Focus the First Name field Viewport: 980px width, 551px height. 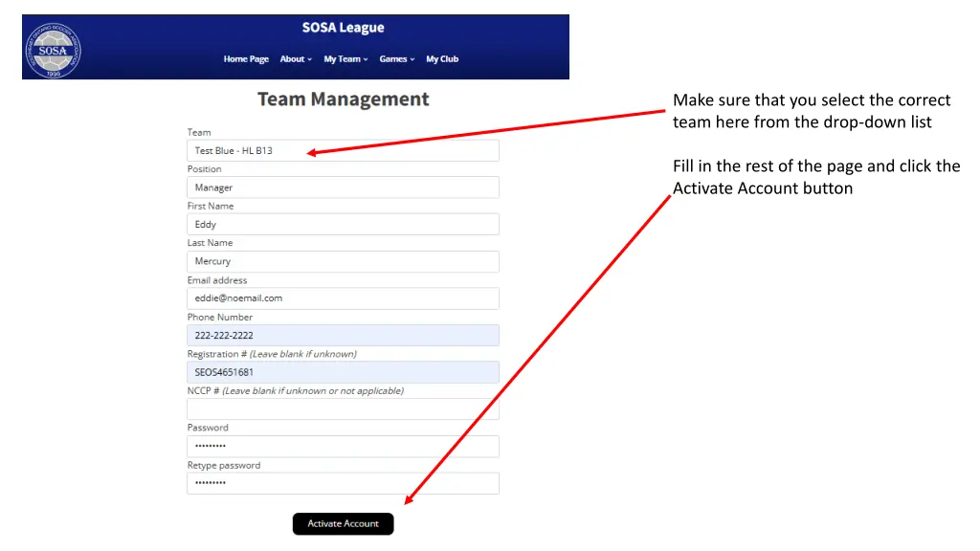coord(343,224)
